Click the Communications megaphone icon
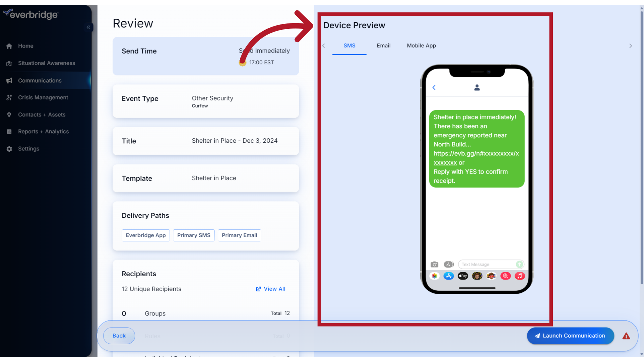The height and width of the screenshot is (362, 644). coord(9,80)
